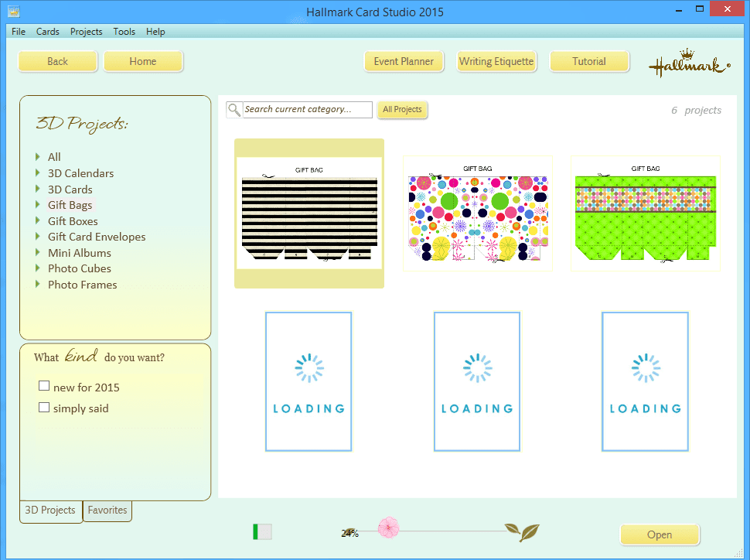
Task: Expand the Photo Frames arrow
Action: [x=38, y=284]
